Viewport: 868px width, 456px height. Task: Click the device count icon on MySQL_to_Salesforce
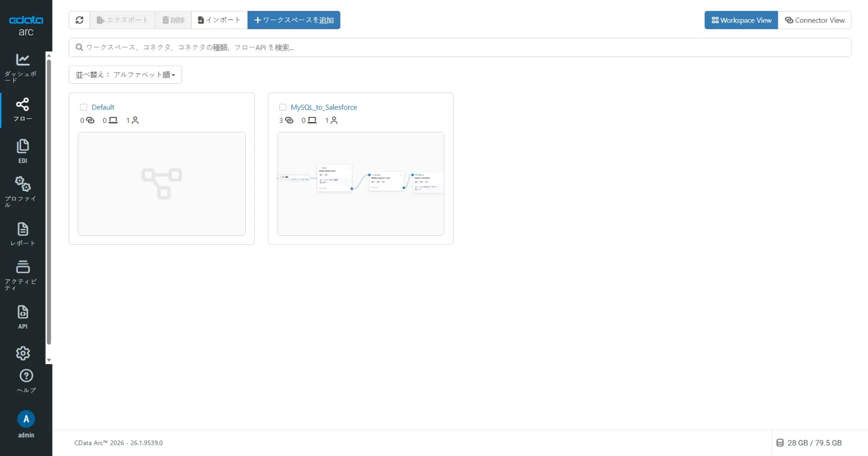tap(312, 120)
